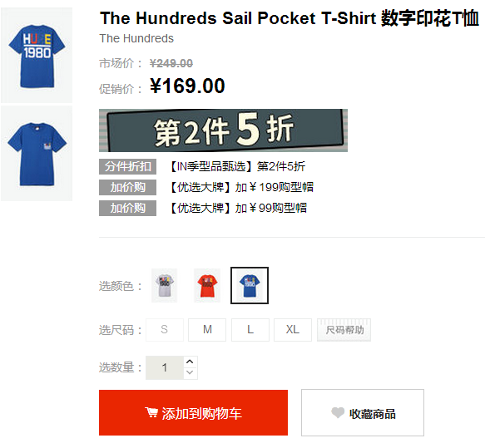View front-print T-shirt thumbnail

[x=37, y=56]
